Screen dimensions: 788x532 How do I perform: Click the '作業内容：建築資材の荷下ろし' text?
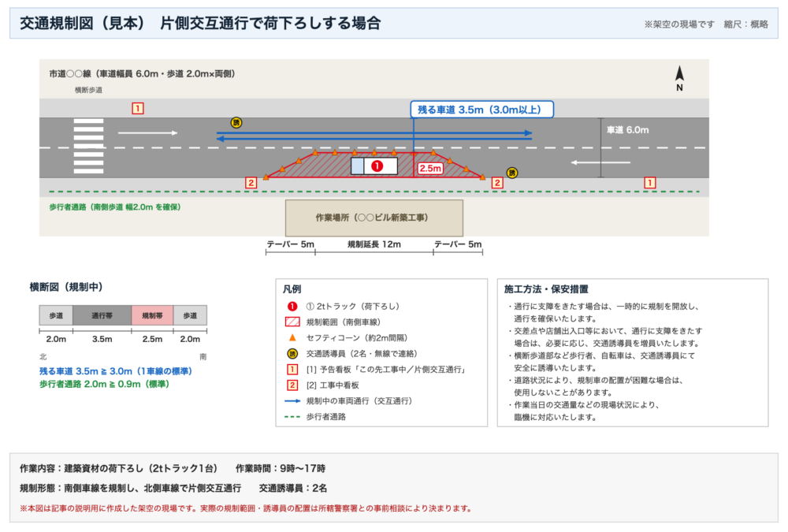pyautogui.click(x=119, y=468)
